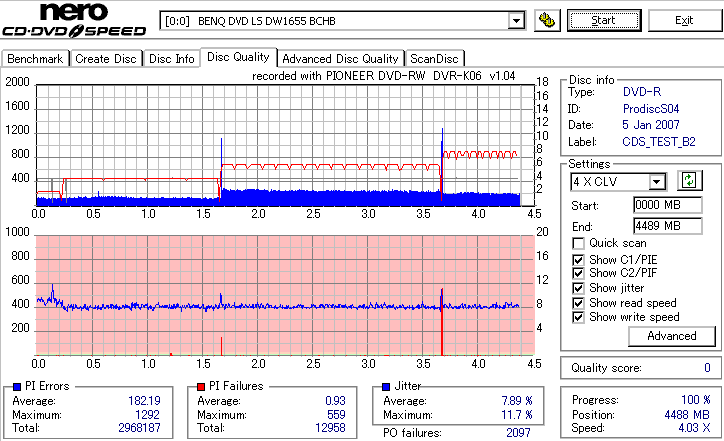This screenshot has height=441, width=724.
Task: Disable Show write speed checkbox
Action: click(578, 317)
